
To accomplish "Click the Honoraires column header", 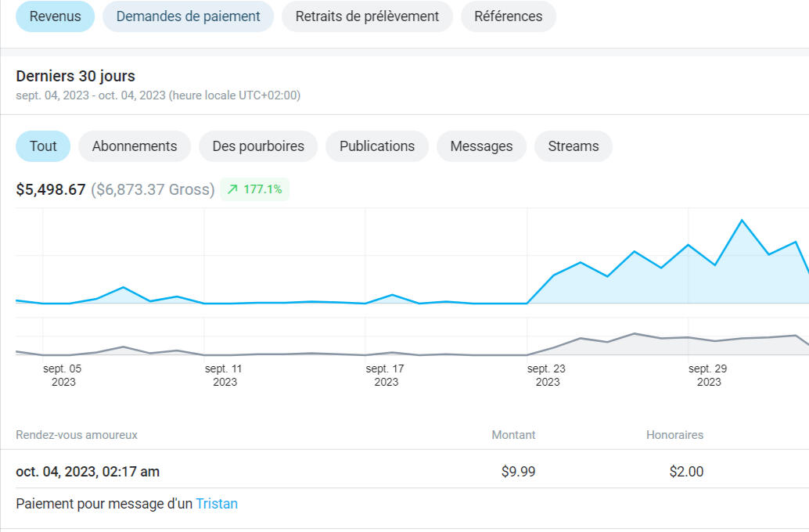I will coord(674,435).
